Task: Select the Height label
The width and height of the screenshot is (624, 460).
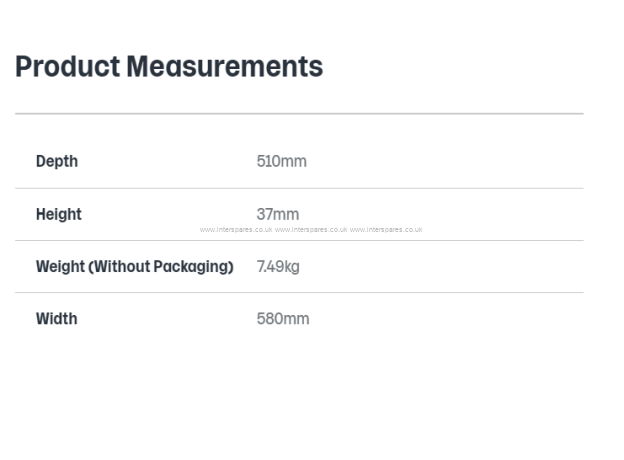Action: point(59,214)
